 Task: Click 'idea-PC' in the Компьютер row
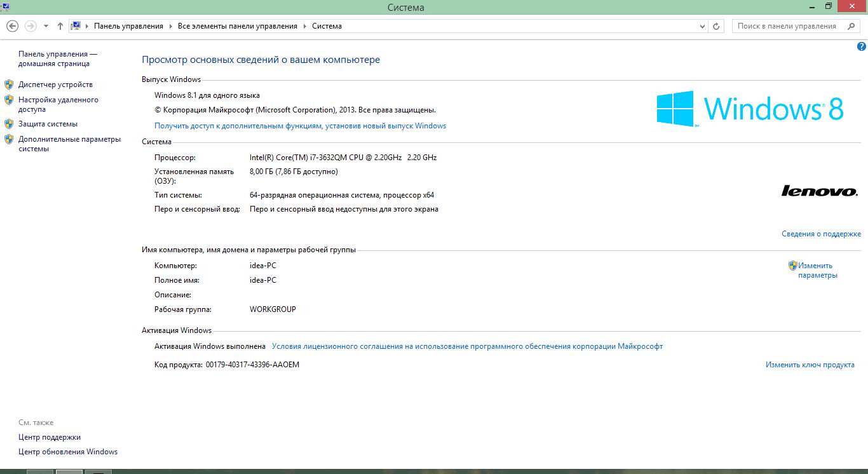[x=263, y=266]
